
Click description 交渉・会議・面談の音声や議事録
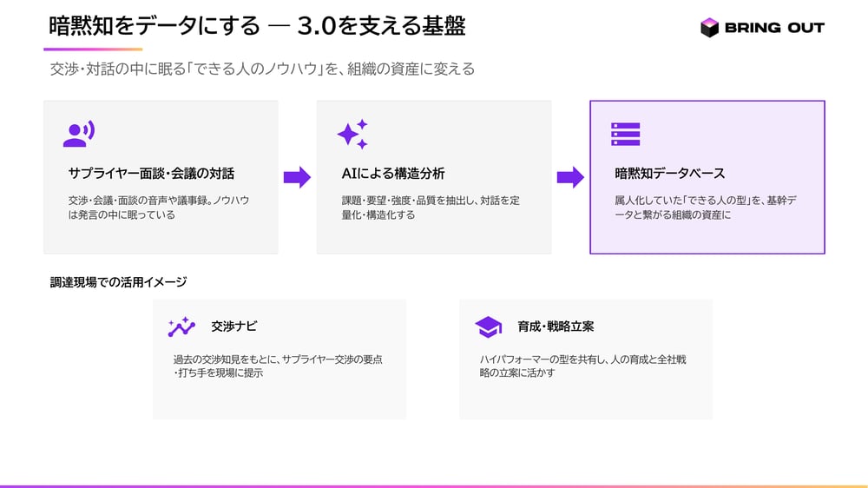point(159,208)
